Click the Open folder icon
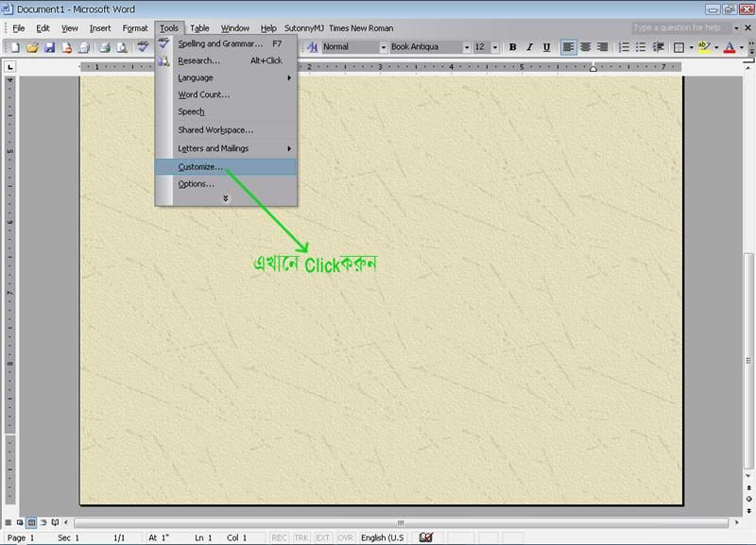Image resolution: width=756 pixels, height=545 pixels. pyautogui.click(x=33, y=47)
